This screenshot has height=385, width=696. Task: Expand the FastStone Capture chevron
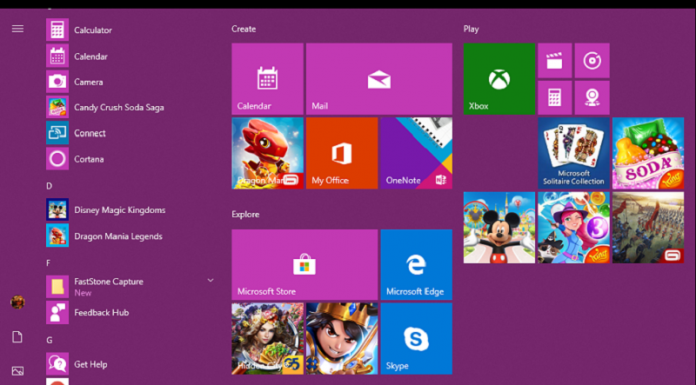pyautogui.click(x=210, y=280)
